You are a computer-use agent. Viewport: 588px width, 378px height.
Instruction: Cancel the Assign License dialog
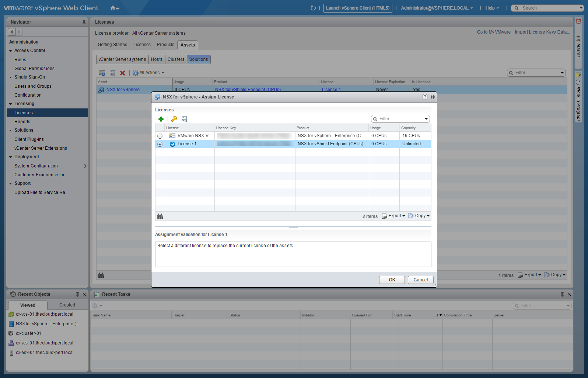point(420,280)
